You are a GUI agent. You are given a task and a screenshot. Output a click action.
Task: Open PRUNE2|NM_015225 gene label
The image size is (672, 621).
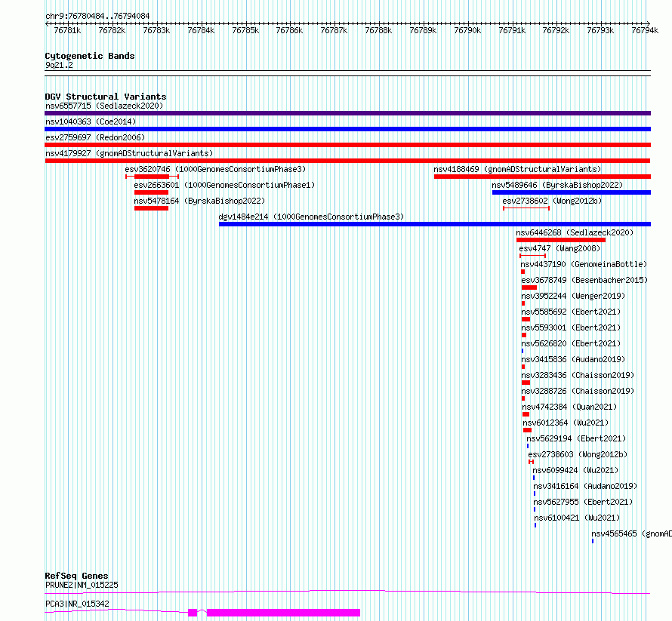point(82,585)
